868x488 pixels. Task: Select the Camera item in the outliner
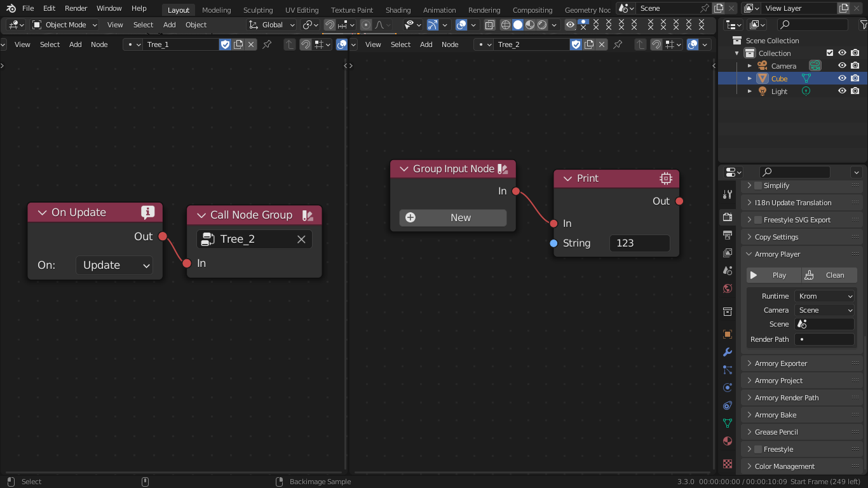783,65
